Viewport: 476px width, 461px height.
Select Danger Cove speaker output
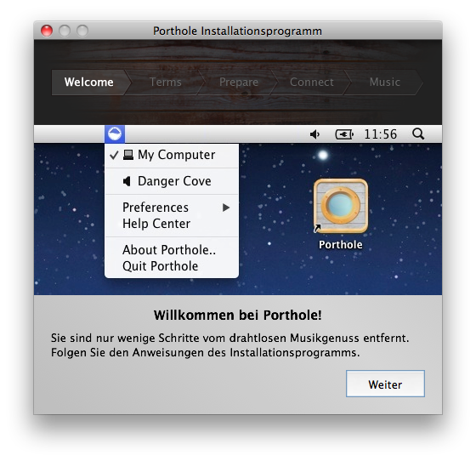tap(172, 181)
